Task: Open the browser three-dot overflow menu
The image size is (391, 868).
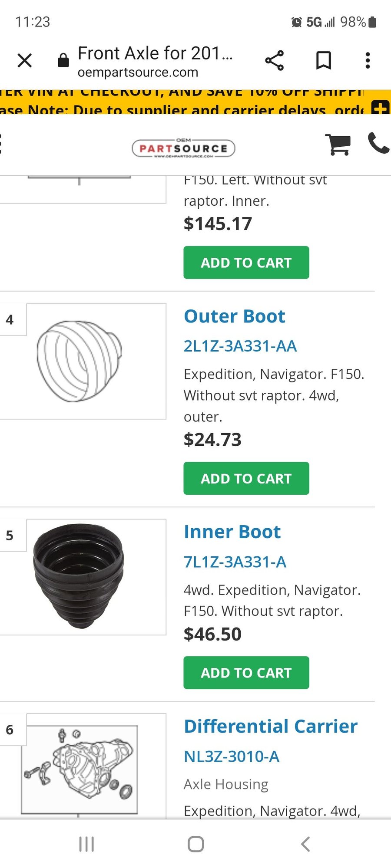Action: tap(368, 60)
